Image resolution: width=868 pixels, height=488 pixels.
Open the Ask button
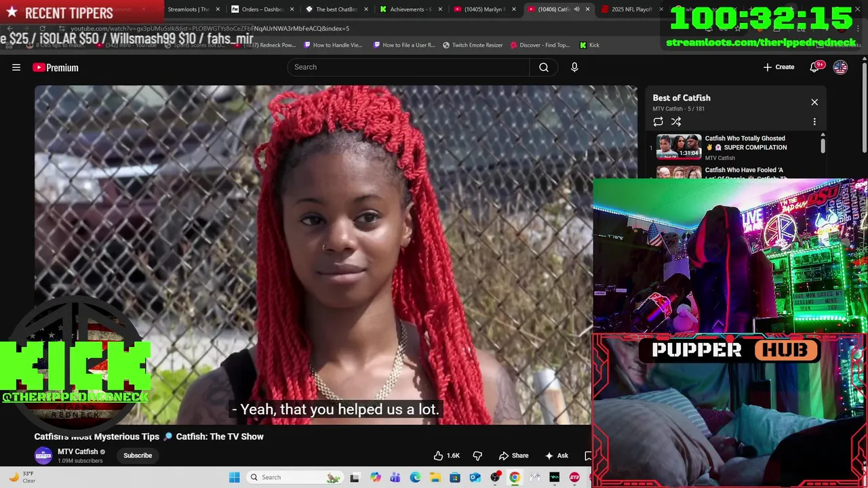557,455
